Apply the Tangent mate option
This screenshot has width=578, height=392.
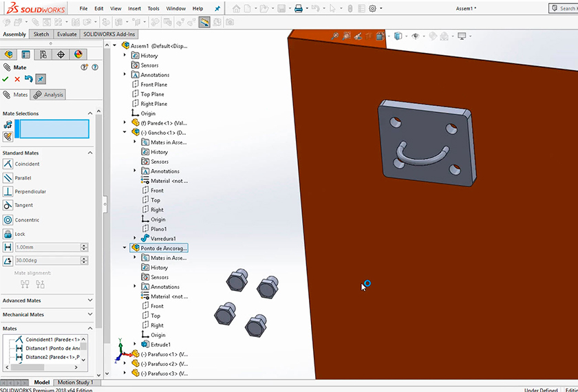pyautogui.click(x=8, y=205)
